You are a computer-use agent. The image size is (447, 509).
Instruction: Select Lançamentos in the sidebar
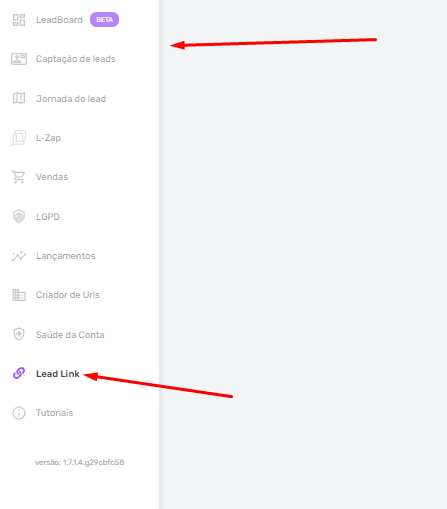[66, 256]
